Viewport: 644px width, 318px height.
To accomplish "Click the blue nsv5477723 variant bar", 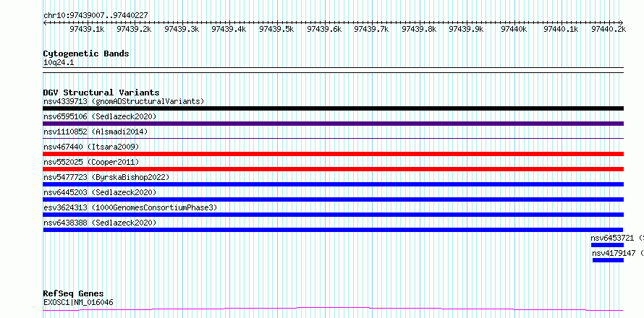I will pyautogui.click(x=334, y=184).
